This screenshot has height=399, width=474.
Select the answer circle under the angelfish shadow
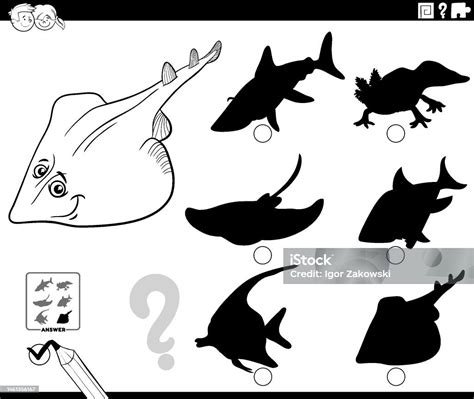point(263,377)
